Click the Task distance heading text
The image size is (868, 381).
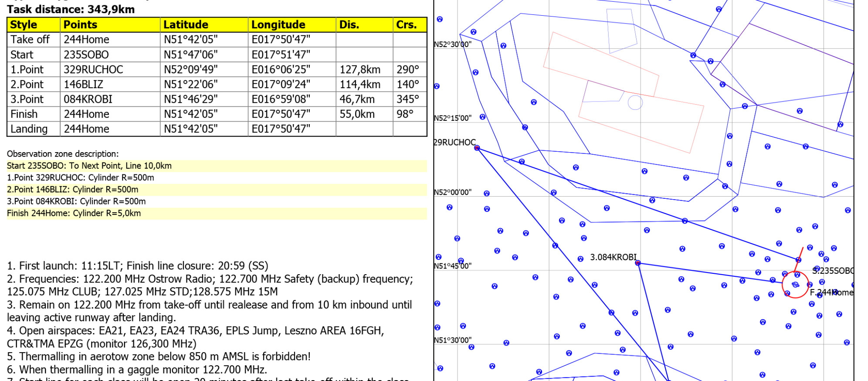pos(71,9)
